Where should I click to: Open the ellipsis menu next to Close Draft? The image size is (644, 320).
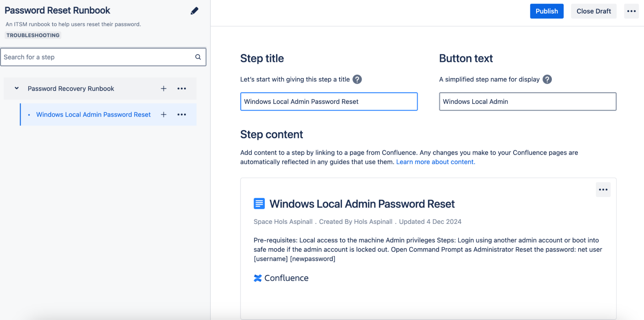(x=631, y=11)
